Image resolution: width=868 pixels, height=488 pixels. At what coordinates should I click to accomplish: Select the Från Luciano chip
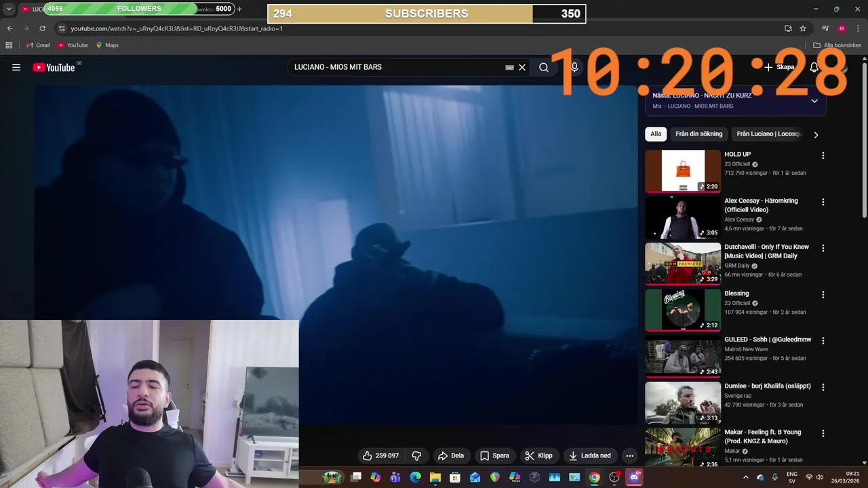coord(769,134)
